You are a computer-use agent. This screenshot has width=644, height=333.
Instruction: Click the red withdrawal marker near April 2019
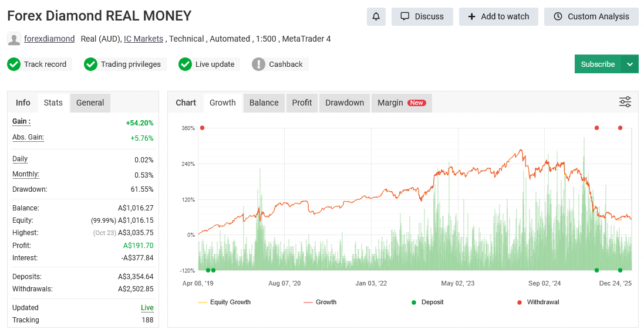[202, 128]
